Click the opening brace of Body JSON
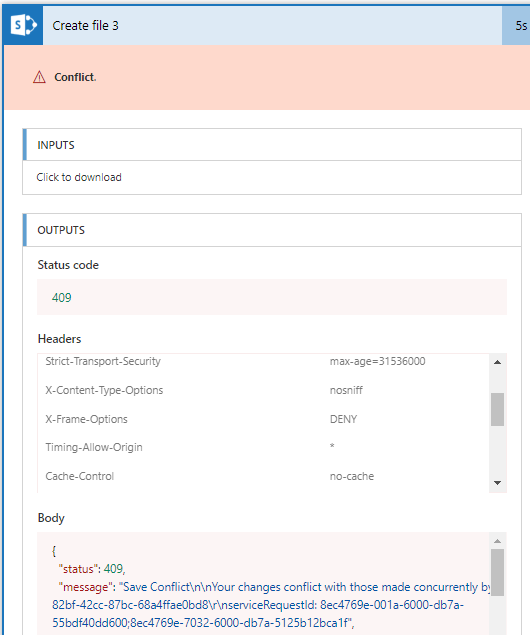The height and width of the screenshot is (635, 530). pyautogui.click(x=54, y=551)
